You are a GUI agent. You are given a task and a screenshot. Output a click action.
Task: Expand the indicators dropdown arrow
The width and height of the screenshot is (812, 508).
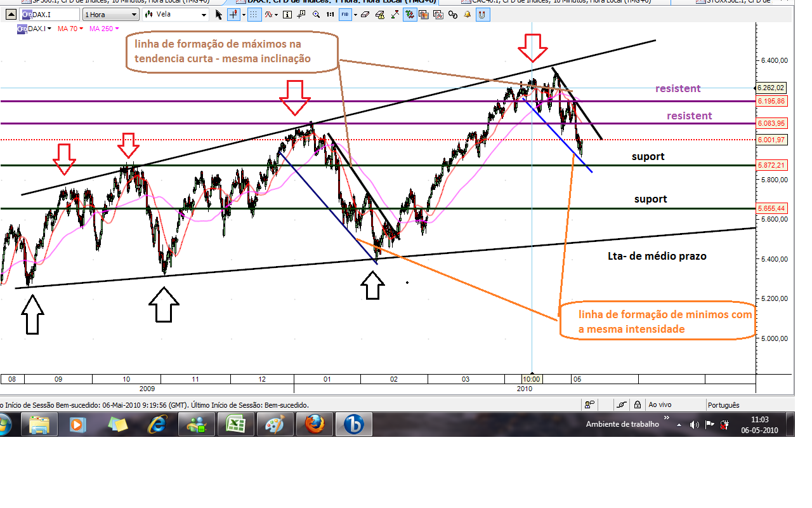276,15
